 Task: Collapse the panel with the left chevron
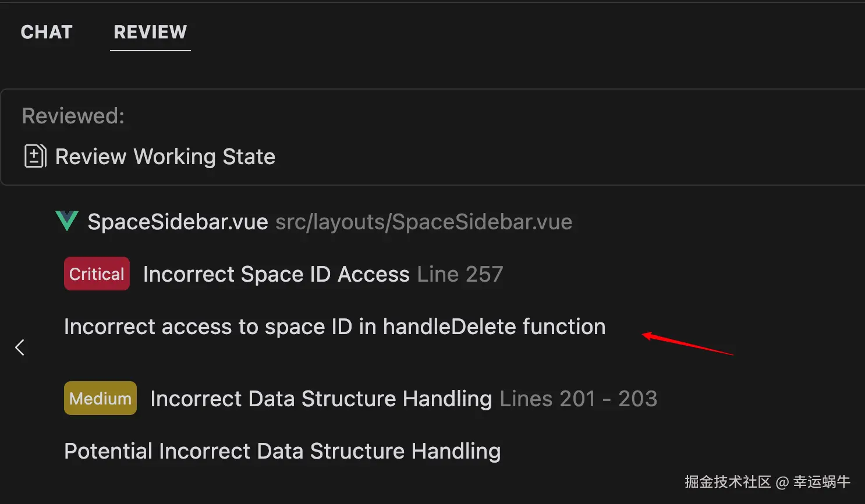(20, 347)
